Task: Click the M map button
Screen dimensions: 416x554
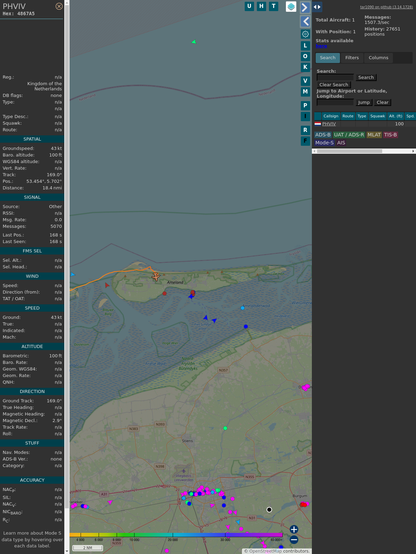Action: 305,92
